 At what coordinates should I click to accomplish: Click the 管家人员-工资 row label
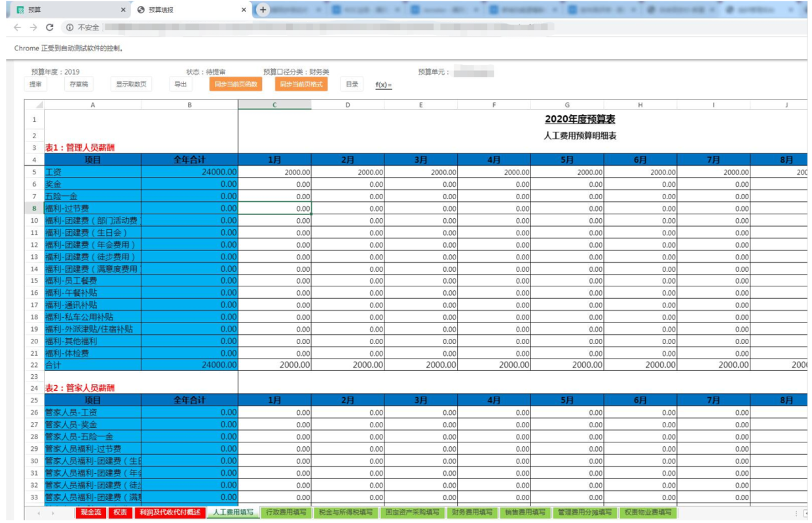[93, 412]
